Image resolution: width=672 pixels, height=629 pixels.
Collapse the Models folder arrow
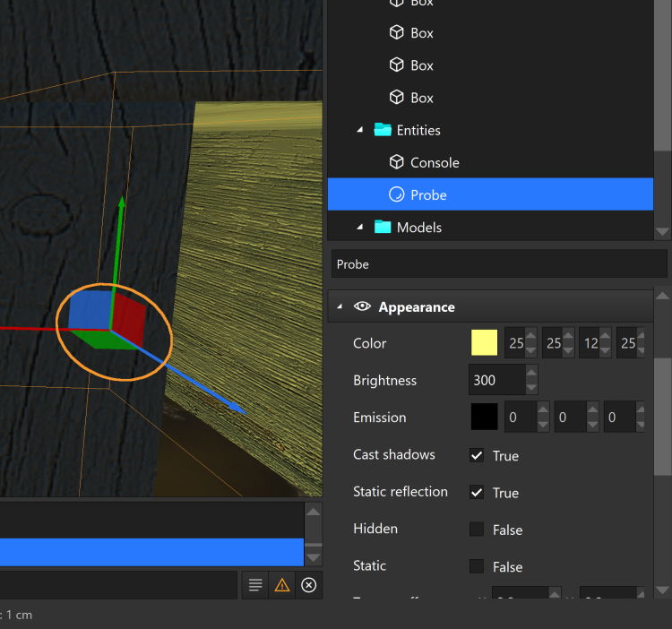click(x=360, y=227)
